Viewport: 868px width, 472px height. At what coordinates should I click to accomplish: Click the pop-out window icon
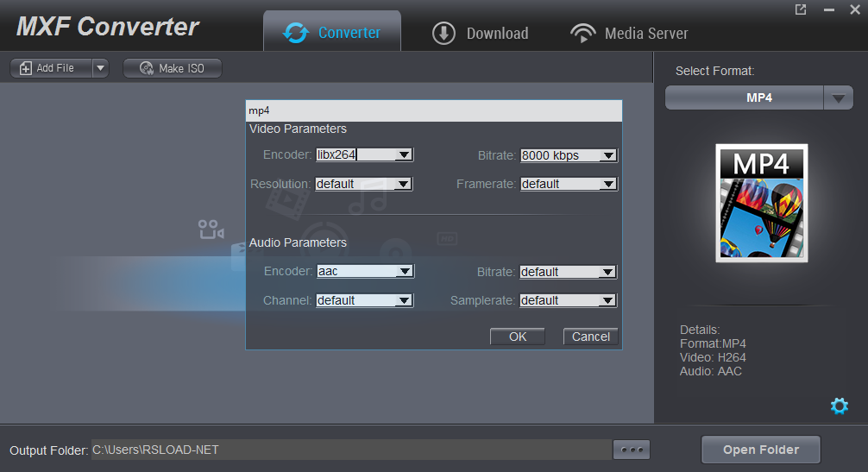click(801, 10)
